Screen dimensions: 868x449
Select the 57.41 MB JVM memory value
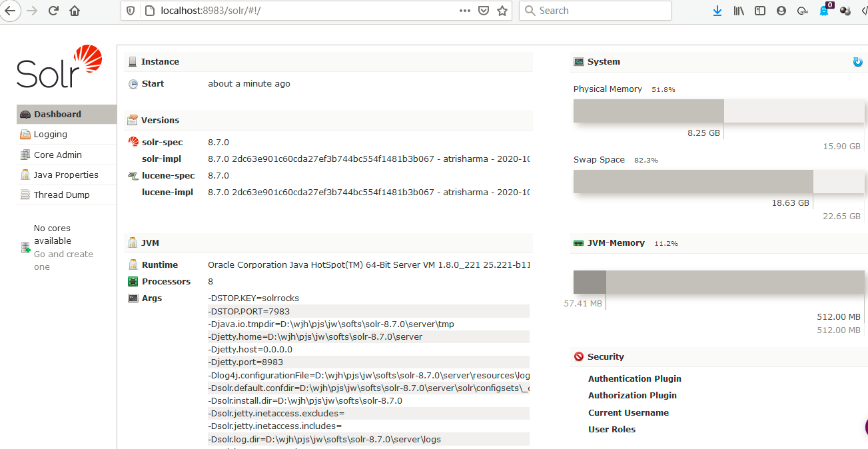(583, 303)
